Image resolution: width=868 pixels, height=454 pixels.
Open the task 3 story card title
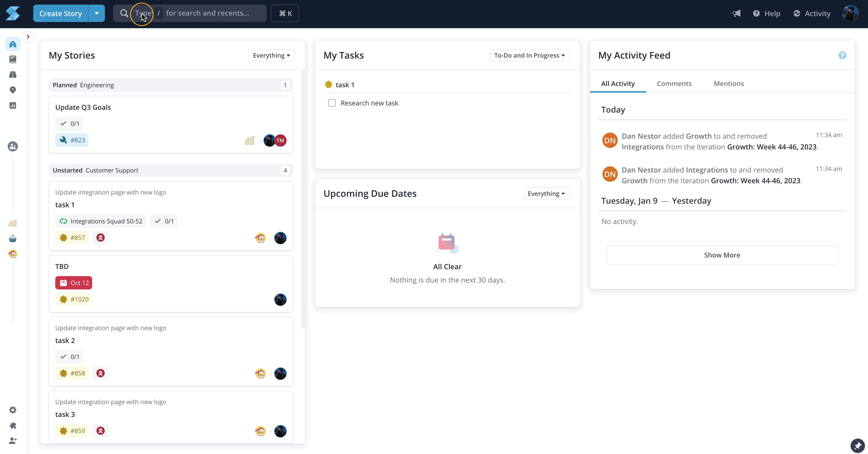(x=65, y=414)
